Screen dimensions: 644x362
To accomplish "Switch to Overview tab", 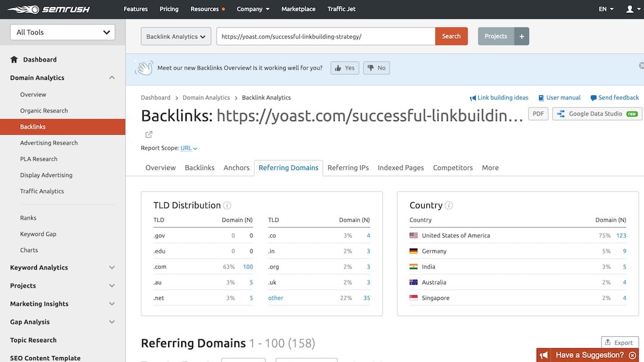I will point(160,168).
